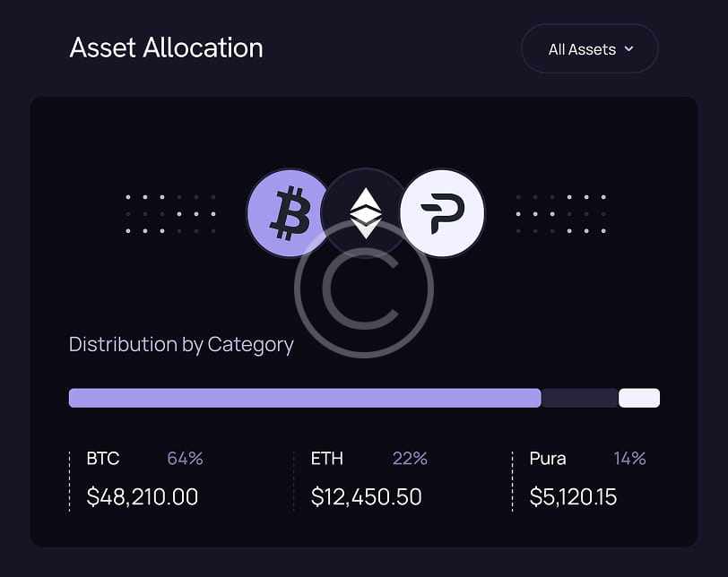Click the Bitcoin coin icon
The image size is (728, 577).
coord(287,213)
